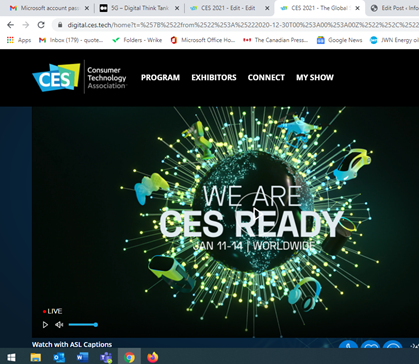Mute the video with speaker icon
419x364 pixels.
coord(59,324)
